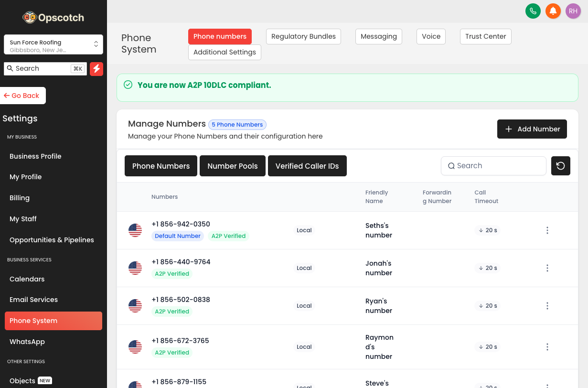This screenshot has width=588, height=388.
Task: Click the phone numbers Search field
Action: pos(494,166)
